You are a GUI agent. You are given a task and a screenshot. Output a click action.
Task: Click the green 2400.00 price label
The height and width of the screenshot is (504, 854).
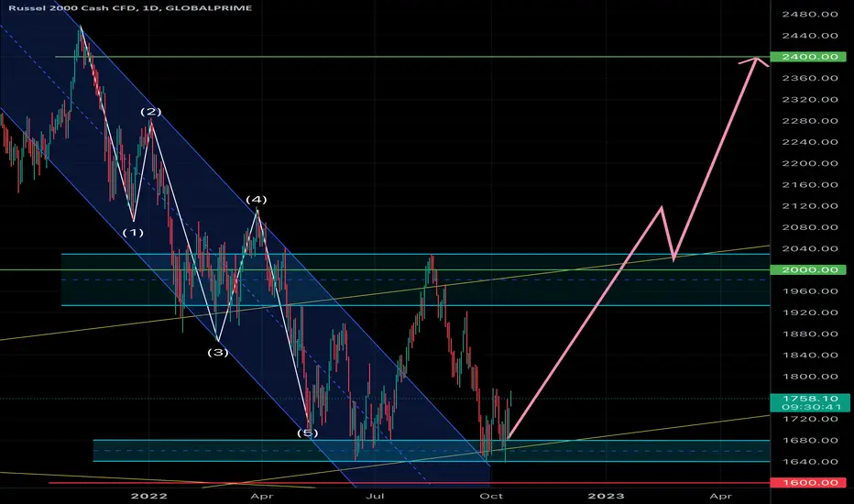point(809,57)
